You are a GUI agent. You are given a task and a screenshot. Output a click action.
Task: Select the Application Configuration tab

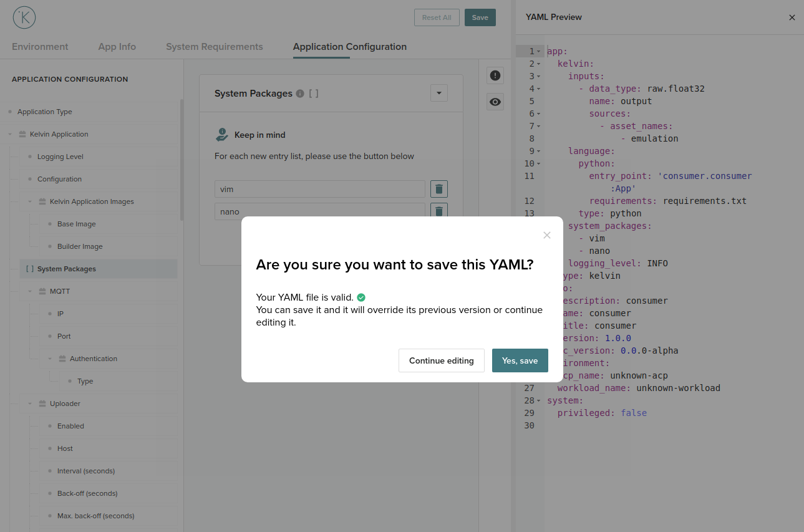(x=350, y=47)
